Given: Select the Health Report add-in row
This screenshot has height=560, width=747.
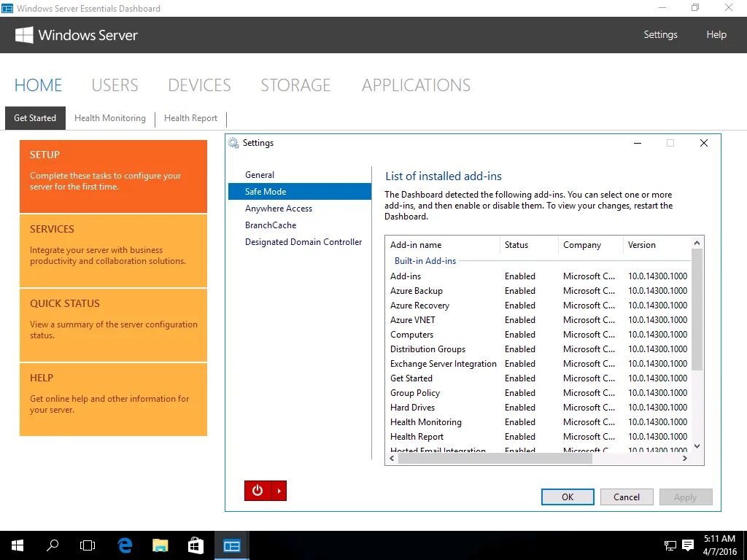Looking at the screenshot, I should [538, 437].
